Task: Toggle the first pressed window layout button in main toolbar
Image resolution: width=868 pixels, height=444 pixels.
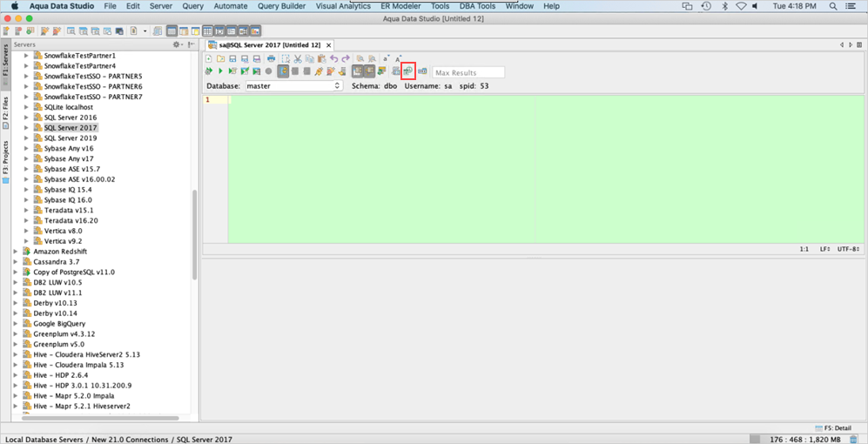Action: 172,31
